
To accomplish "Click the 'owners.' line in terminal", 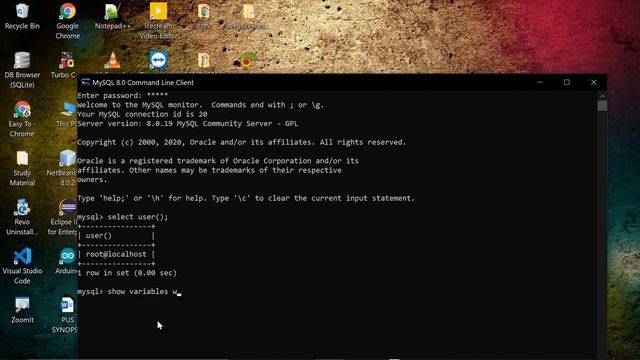I will pos(92,180).
